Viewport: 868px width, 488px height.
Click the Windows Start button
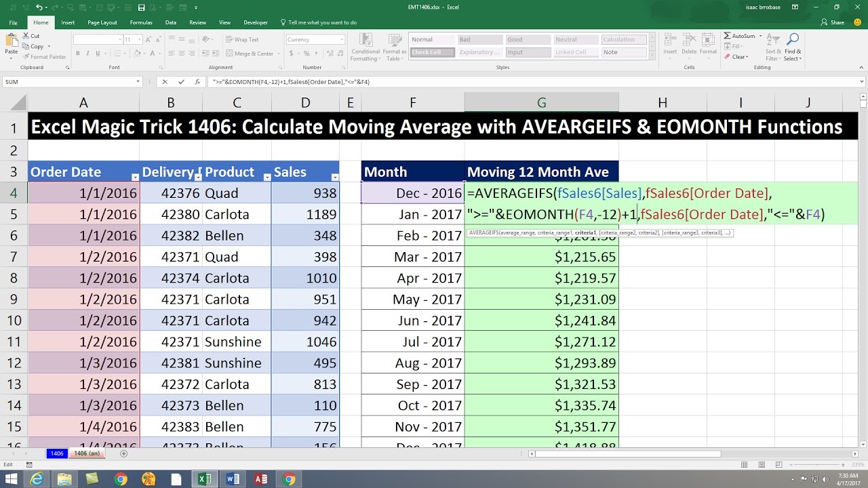tap(10, 479)
